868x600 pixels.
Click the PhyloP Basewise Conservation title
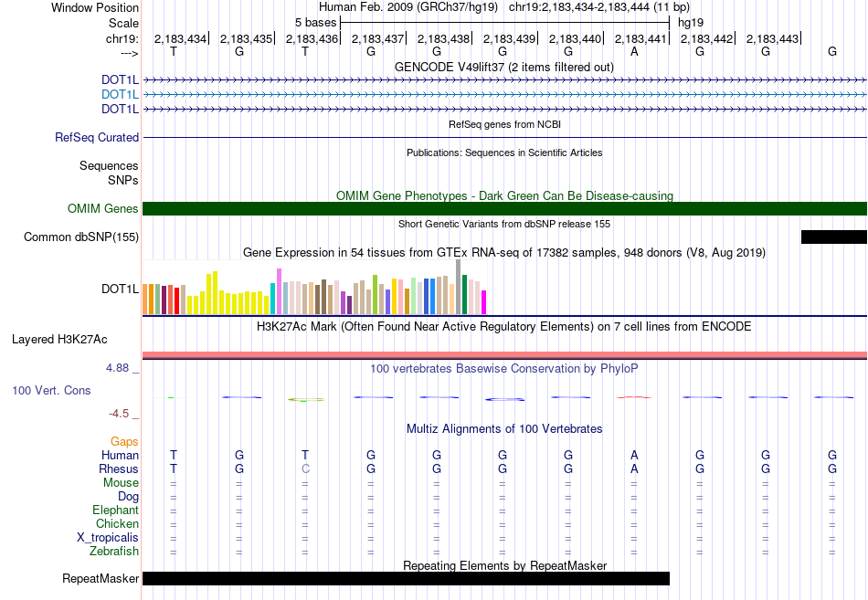click(x=504, y=369)
